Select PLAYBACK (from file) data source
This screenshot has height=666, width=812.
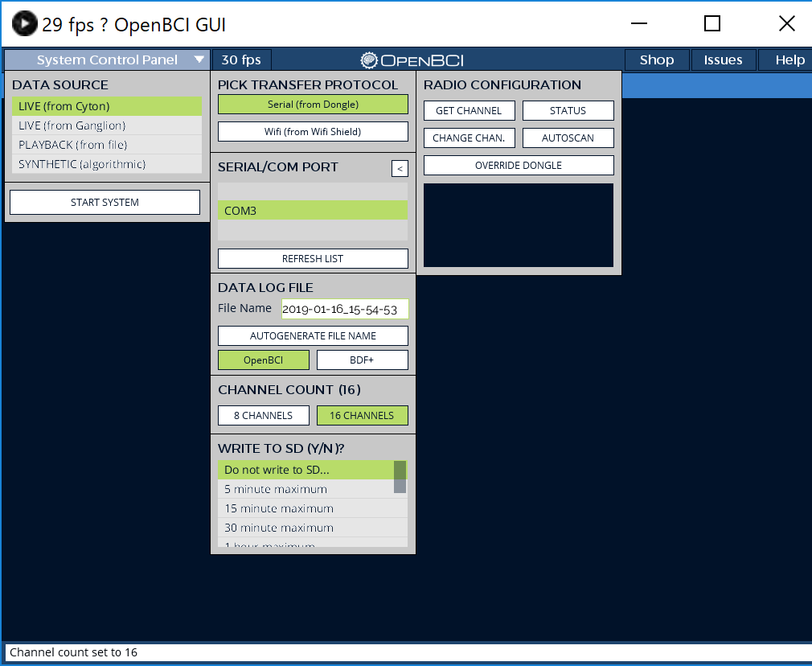coord(106,145)
